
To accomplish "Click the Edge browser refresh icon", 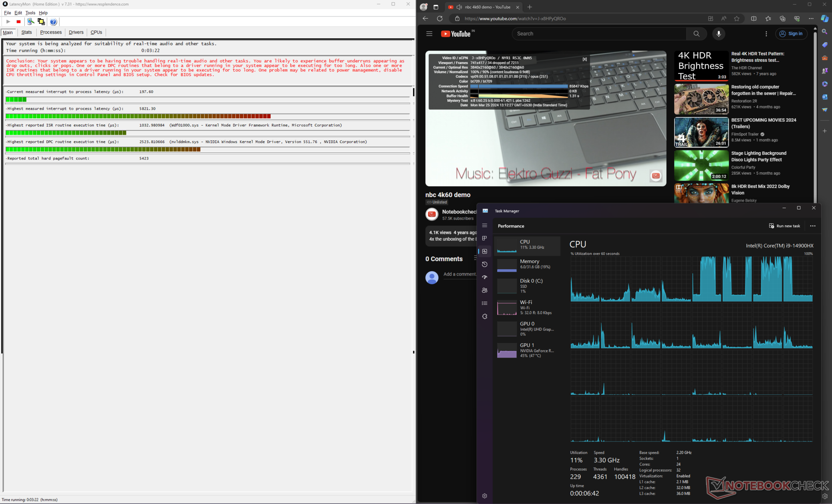I will [439, 19].
